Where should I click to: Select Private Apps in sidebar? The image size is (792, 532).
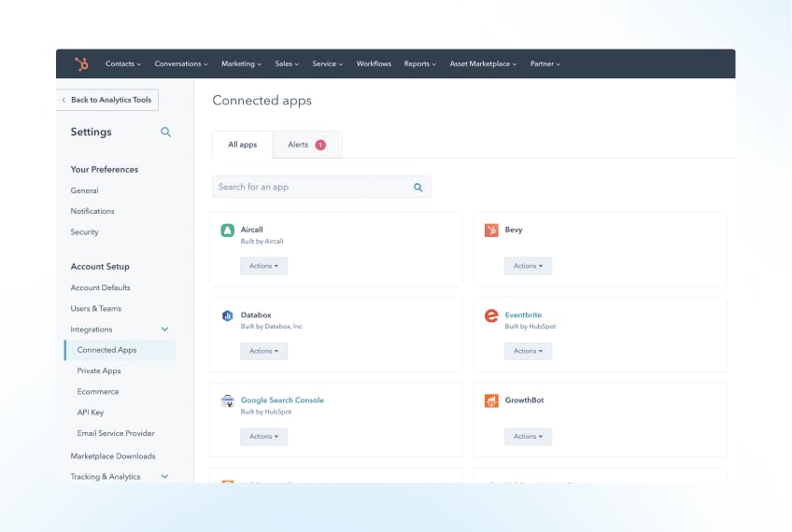(99, 371)
